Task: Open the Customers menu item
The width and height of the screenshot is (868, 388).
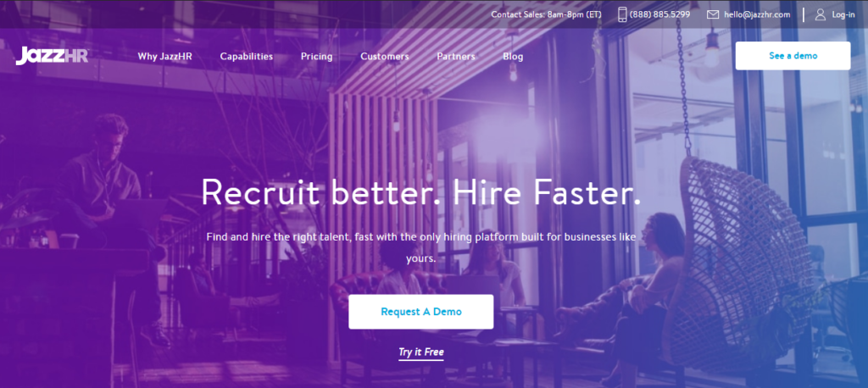Action: point(385,57)
